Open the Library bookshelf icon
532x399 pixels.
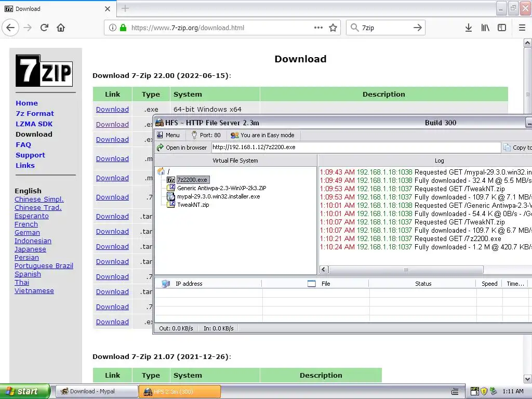pos(485,28)
